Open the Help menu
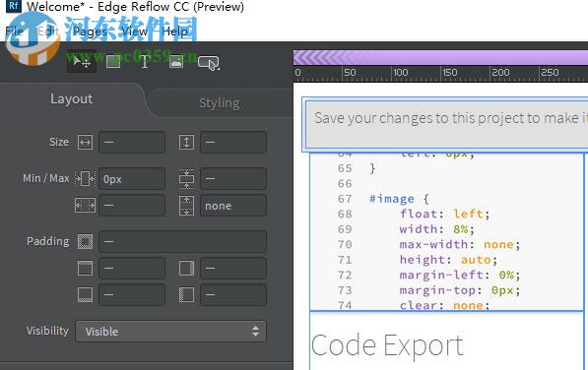Screen dimensions: 588x370 (174, 31)
